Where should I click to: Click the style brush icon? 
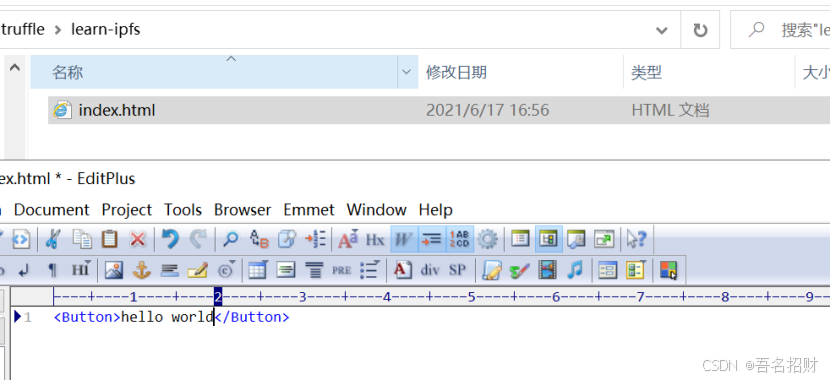click(519, 270)
